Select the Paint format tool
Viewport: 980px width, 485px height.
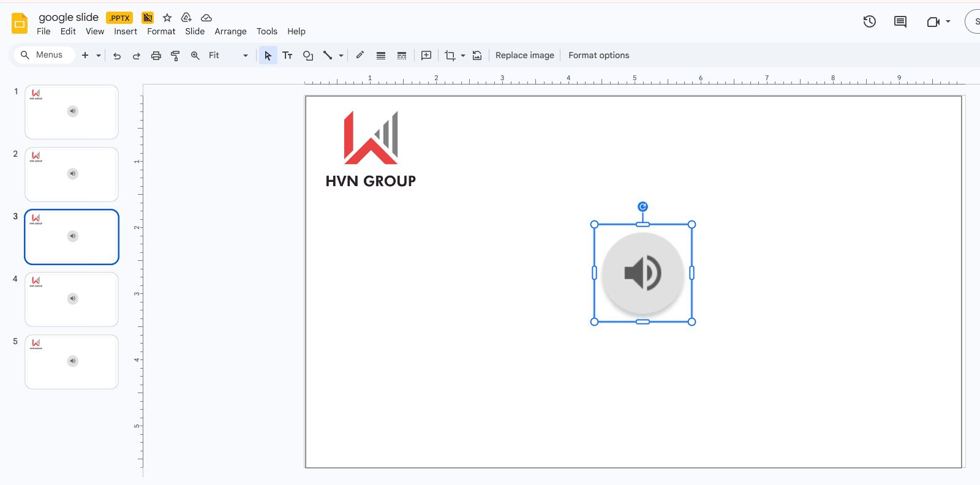pyautogui.click(x=175, y=56)
